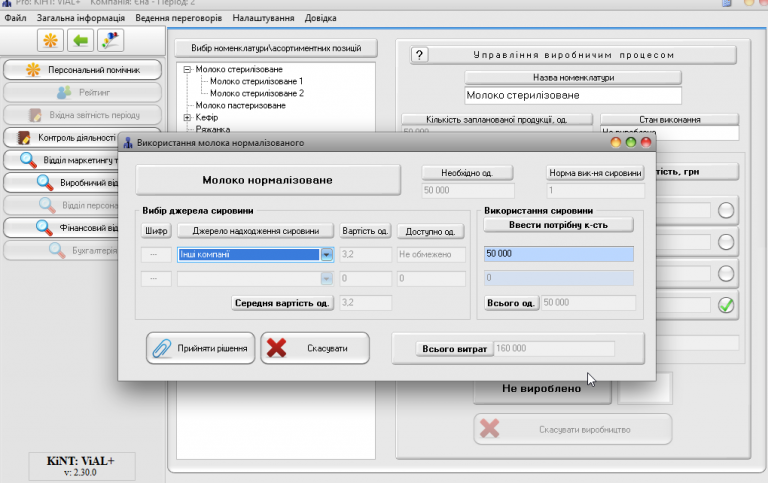Open the Файл menu
Screen dimensions: 768x483
click(15, 18)
